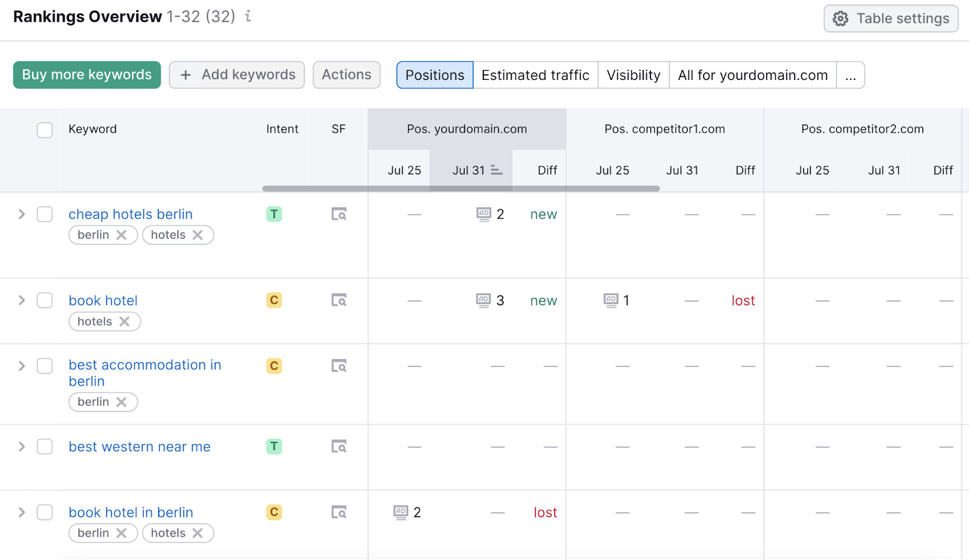Check the book hotel row checkbox
This screenshot has width=969, height=560.
[45, 300]
